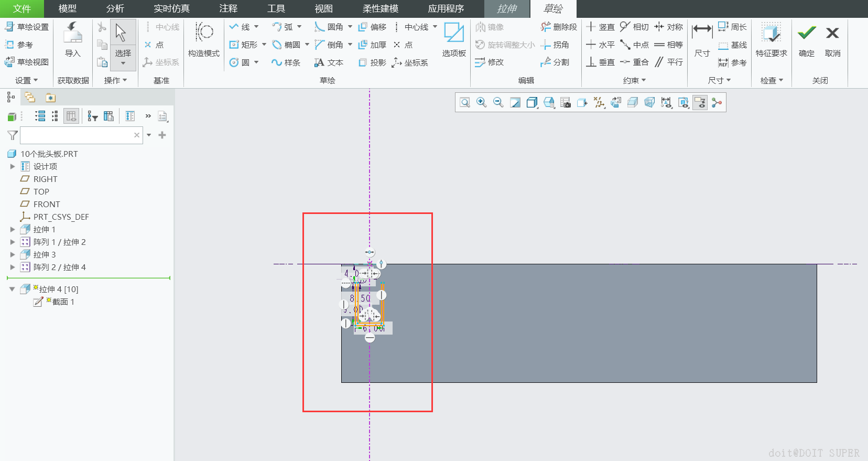This screenshot has width=868, height=461.
Task: Collapse the 拉伸 4 [10] tree node
Action: coord(12,289)
